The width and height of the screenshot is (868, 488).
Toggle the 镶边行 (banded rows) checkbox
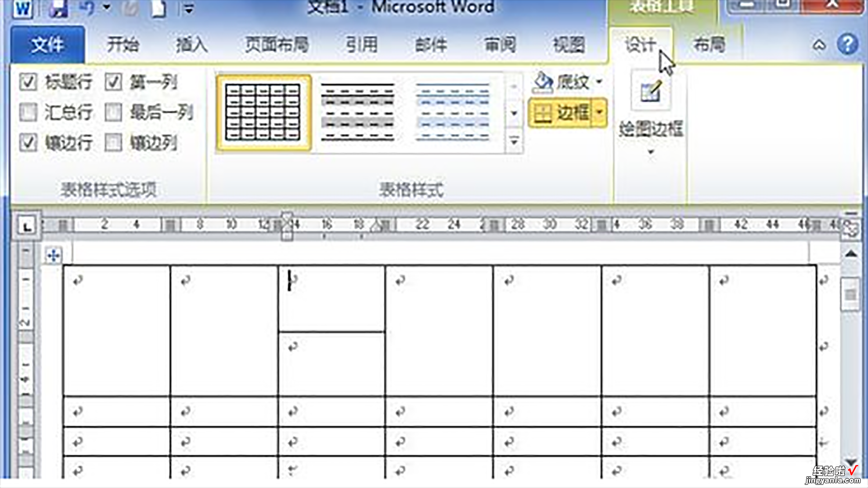pyautogui.click(x=28, y=143)
